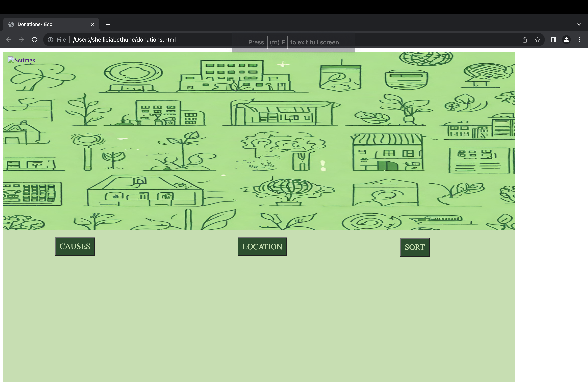Open the SORT dropdown
Viewport: 588px width, 382px height.
coord(415,247)
